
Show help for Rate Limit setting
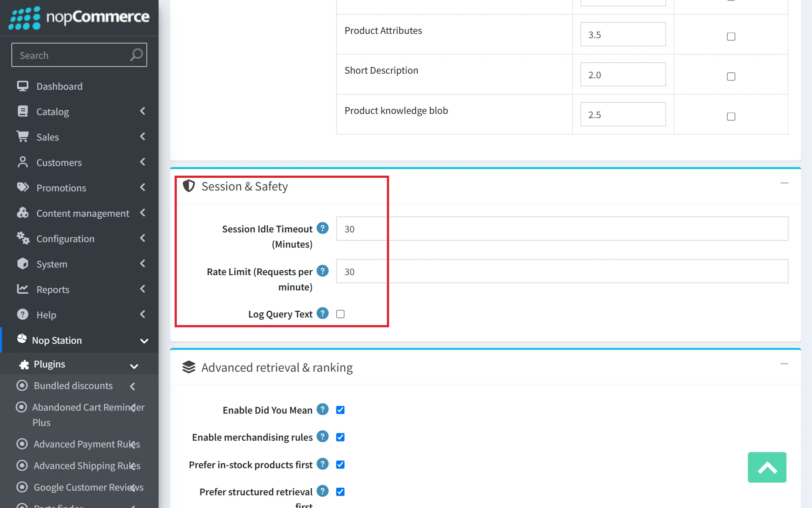pyautogui.click(x=323, y=271)
